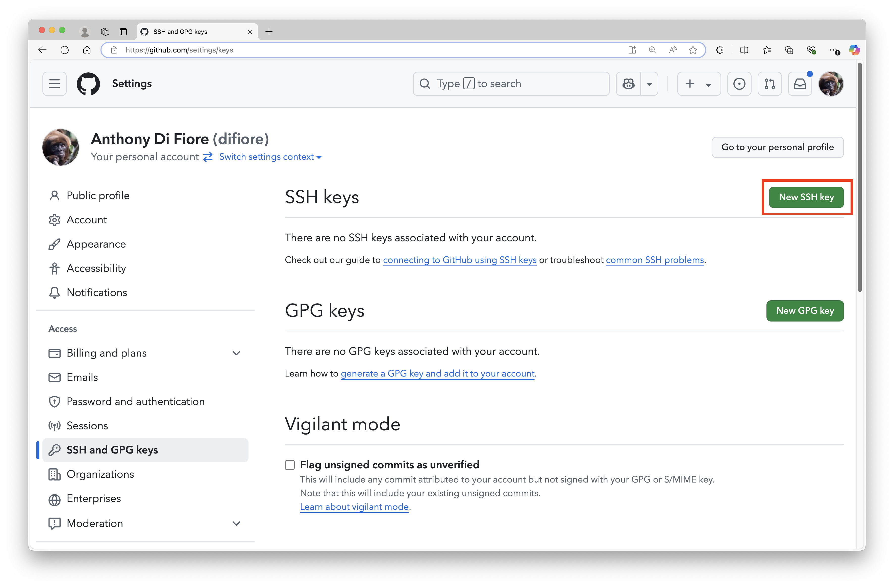The width and height of the screenshot is (894, 588).
Task: Open connecting to GitHub using SSH keys link
Action: tap(459, 260)
